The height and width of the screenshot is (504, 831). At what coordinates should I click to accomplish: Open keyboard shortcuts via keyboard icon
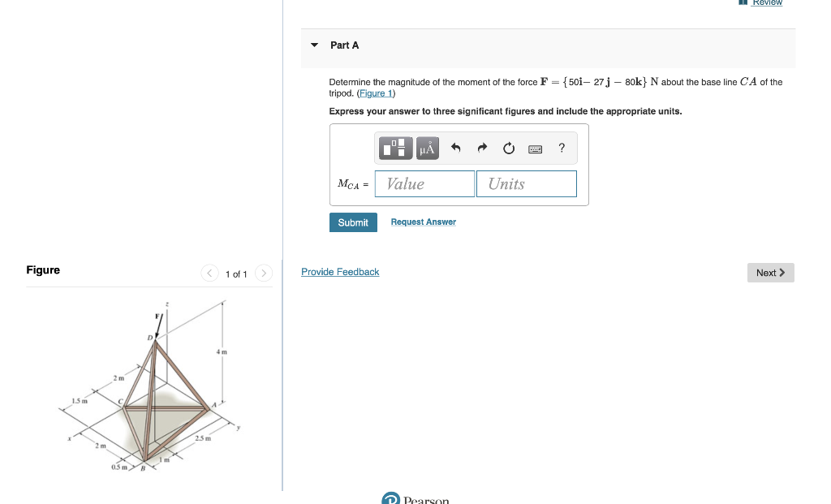tap(536, 148)
